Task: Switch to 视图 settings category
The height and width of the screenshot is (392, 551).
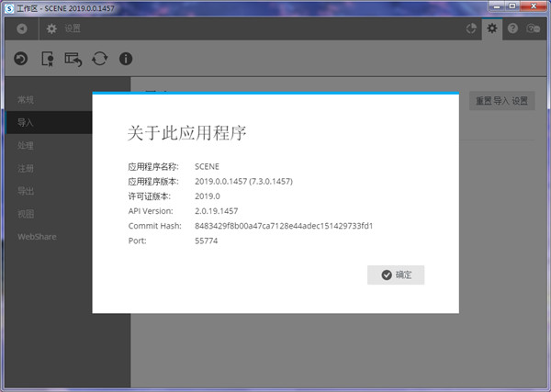Action: [27, 214]
